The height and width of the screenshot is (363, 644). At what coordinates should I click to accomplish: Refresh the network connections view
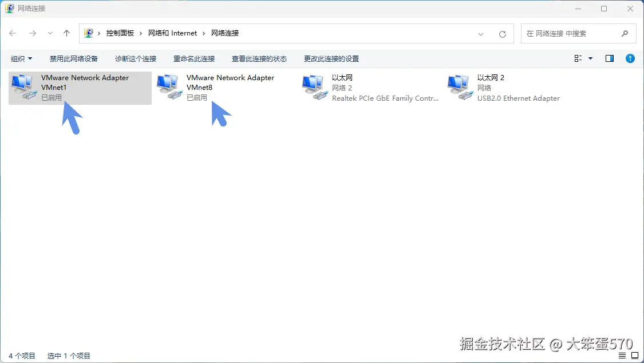pyautogui.click(x=503, y=33)
